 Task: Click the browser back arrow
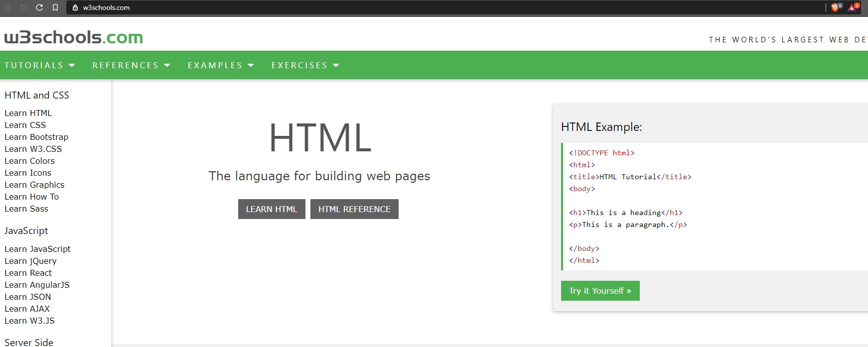pyautogui.click(x=8, y=7)
